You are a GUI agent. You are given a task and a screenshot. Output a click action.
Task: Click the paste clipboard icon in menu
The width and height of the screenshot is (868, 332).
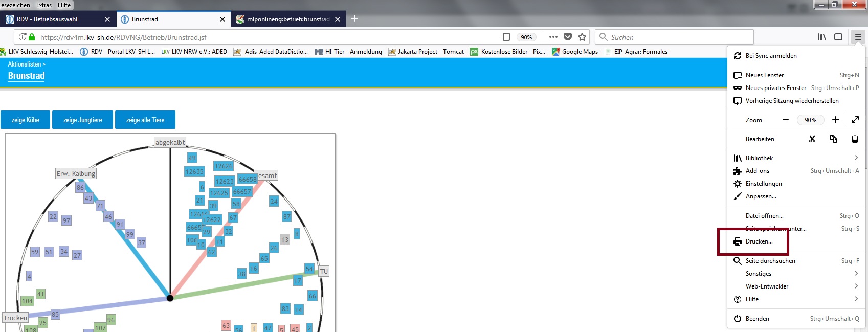855,139
